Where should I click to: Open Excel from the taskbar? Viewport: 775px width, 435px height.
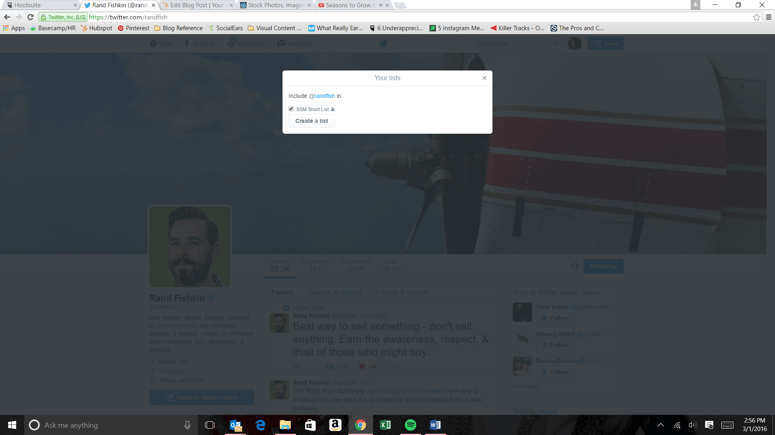(385, 425)
